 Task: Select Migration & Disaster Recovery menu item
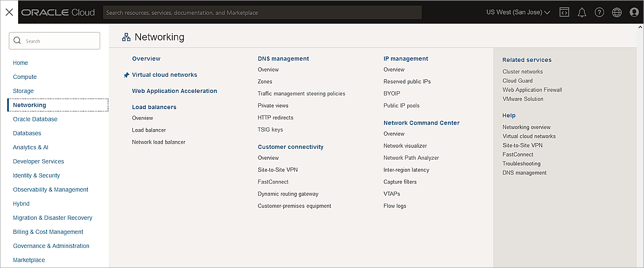tap(52, 218)
